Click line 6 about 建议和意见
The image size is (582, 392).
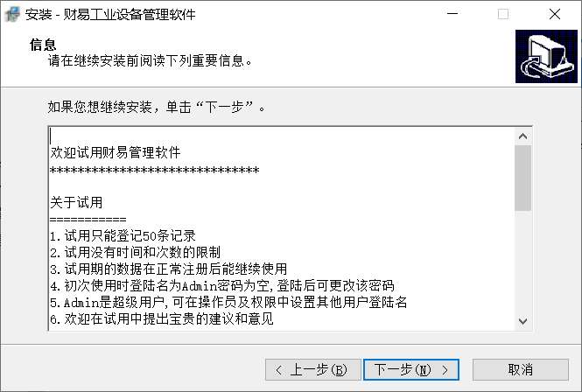pyautogui.click(x=161, y=318)
